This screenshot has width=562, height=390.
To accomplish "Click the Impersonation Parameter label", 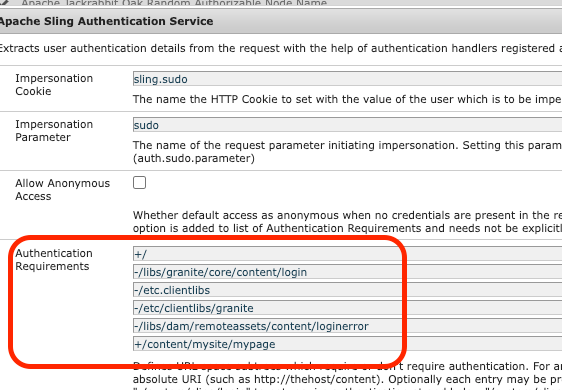I will click(54, 130).
